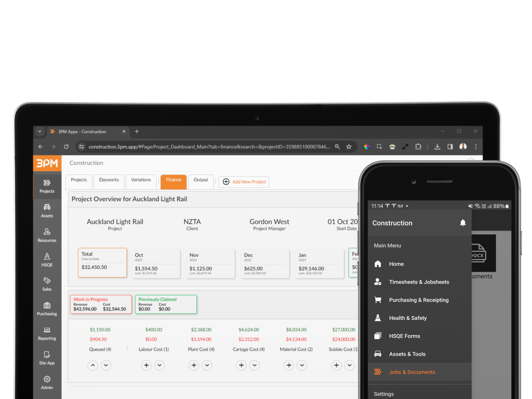The height and width of the screenshot is (399, 532).
Task: Add a Plant Cost entry with plus
Action: (x=194, y=365)
